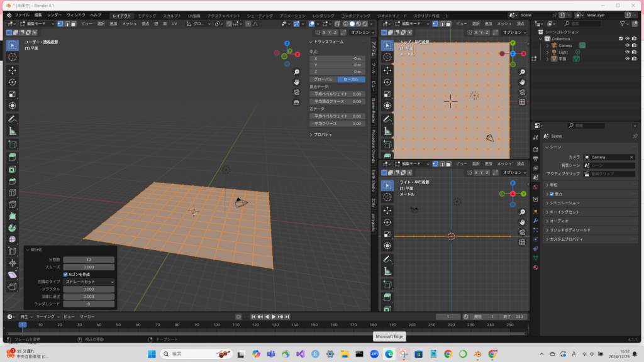Click the camera view icon in main viewport
The width and height of the screenshot is (644, 362).
(296, 92)
